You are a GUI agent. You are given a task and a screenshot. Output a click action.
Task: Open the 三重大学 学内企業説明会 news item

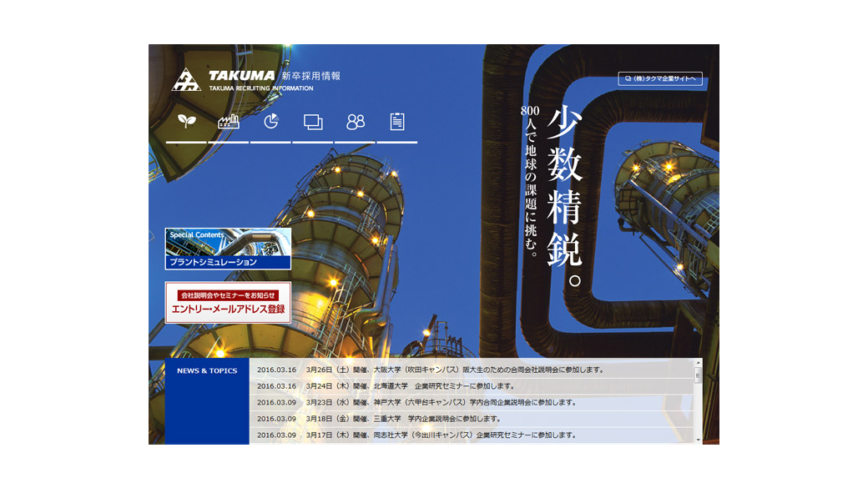[x=403, y=419]
